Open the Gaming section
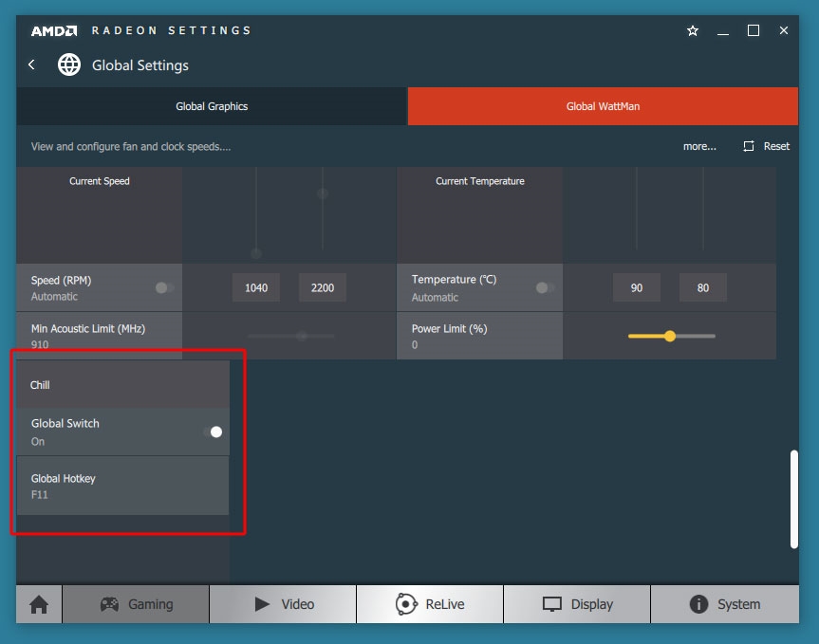The height and width of the screenshot is (644, 819). [x=136, y=604]
